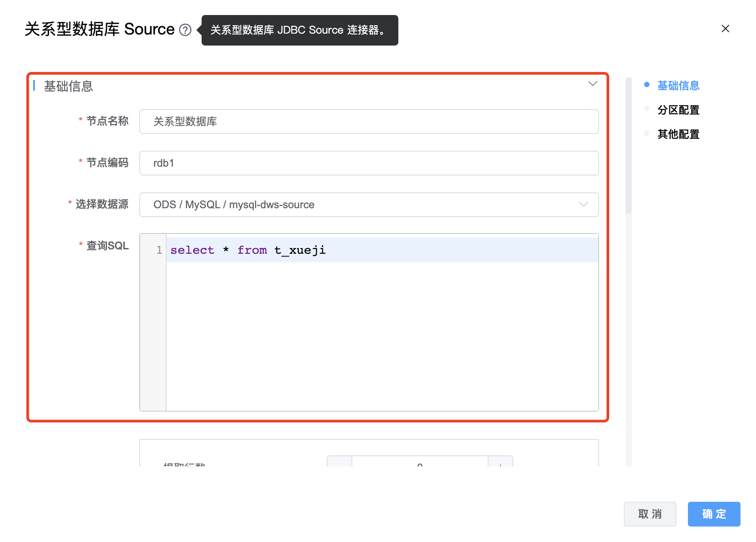Navigate to 其他配置 in the side anchor

678,134
